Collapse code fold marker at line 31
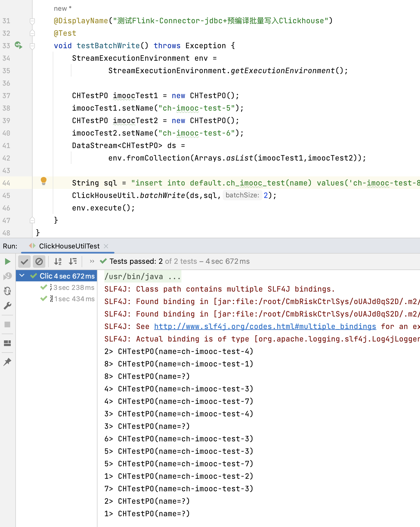This screenshot has height=527, width=420. point(32,21)
